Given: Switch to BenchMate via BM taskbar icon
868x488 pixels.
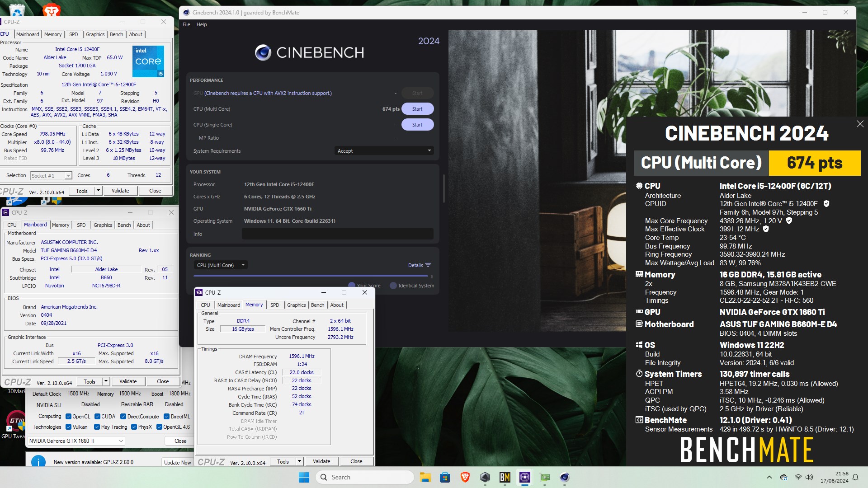Looking at the screenshot, I should click(505, 477).
